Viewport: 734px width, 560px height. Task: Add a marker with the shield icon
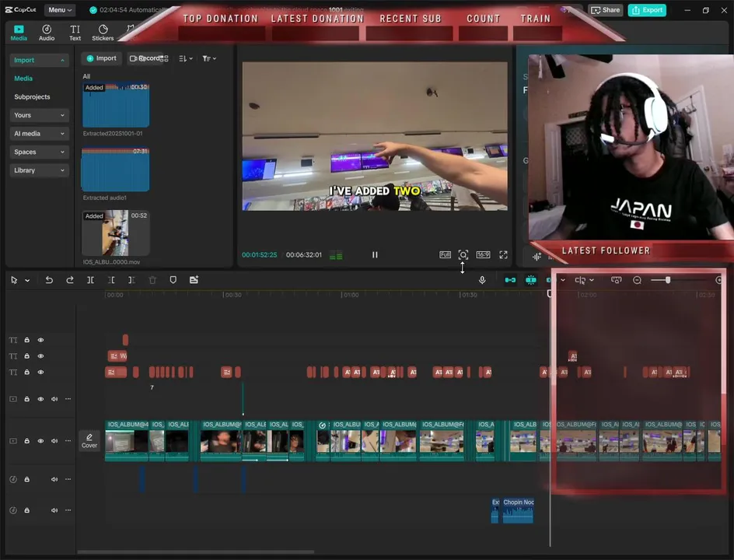tap(173, 280)
